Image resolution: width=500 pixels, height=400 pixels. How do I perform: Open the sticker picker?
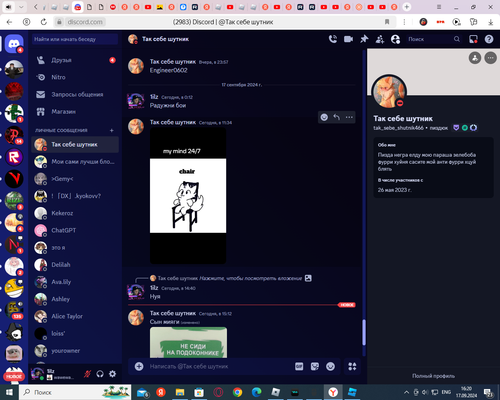[x=315, y=366]
